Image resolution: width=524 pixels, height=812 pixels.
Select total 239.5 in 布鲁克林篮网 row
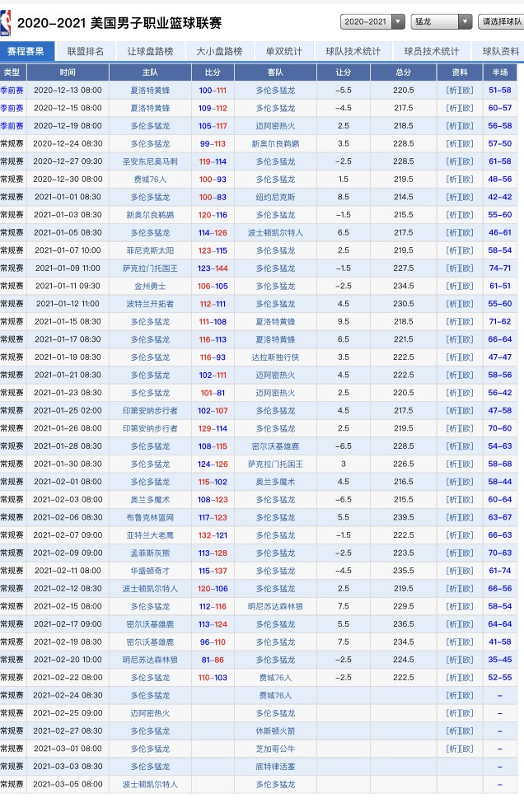point(403,517)
